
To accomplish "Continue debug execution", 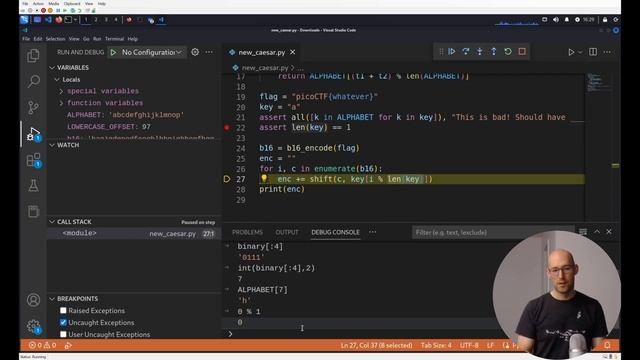I will (452, 51).
